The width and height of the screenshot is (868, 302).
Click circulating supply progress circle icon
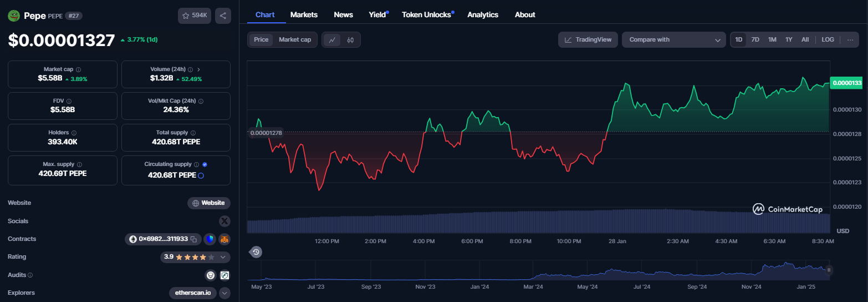[201, 175]
